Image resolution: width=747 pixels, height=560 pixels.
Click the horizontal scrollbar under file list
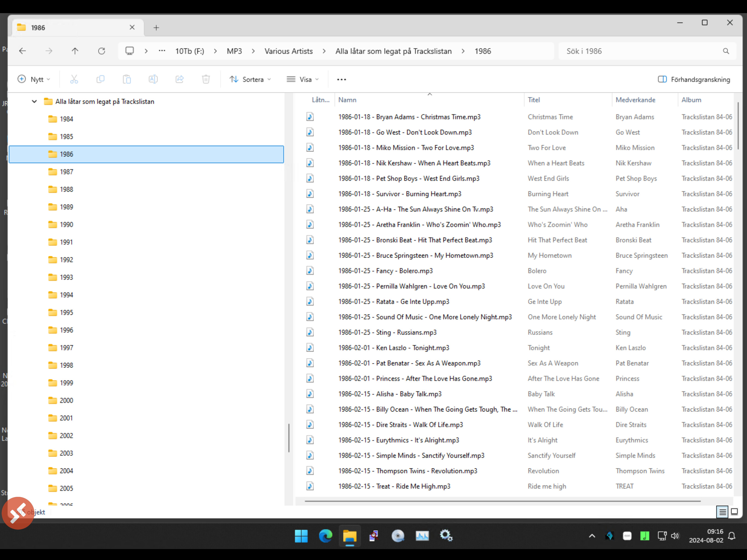(502, 501)
